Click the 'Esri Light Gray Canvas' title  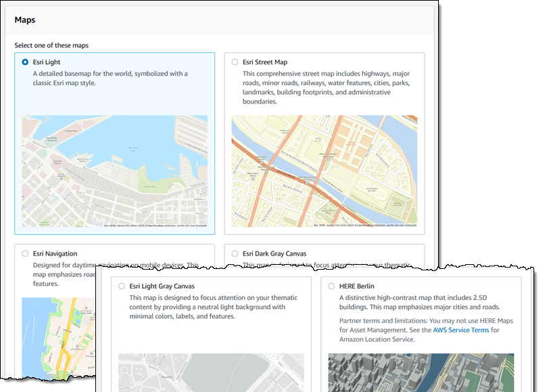tap(162, 286)
